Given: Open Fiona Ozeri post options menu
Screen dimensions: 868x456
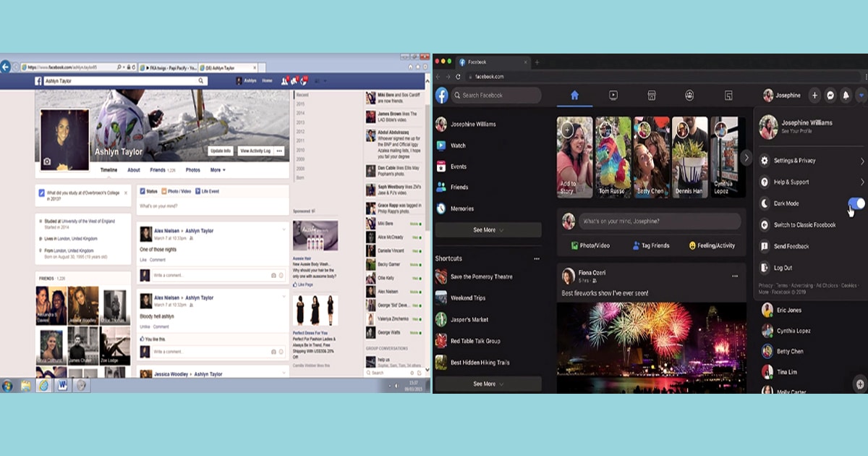Looking at the screenshot, I should tap(735, 276).
